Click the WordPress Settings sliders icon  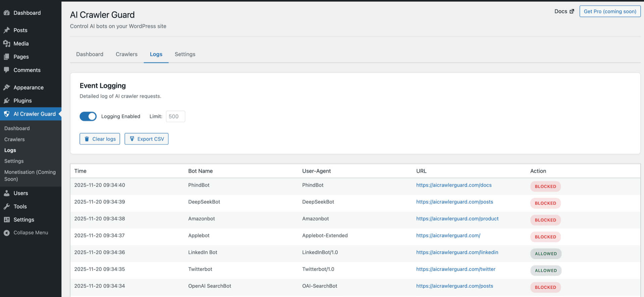click(x=7, y=220)
